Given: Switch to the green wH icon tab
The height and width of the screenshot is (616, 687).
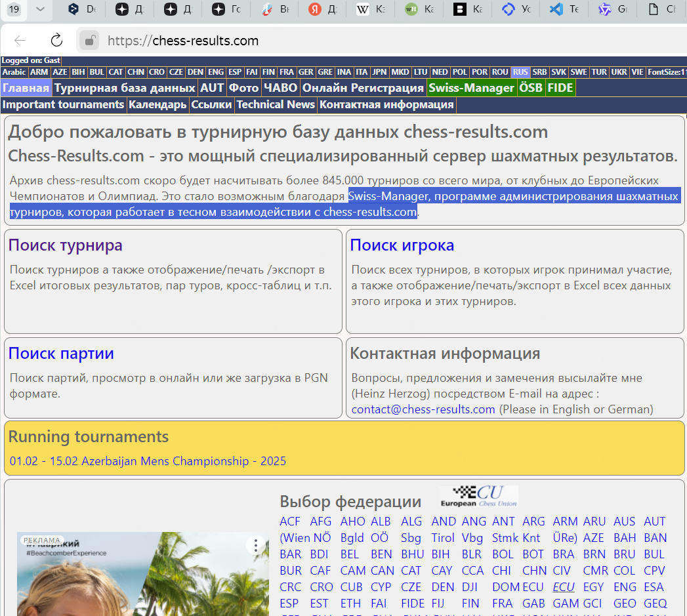Looking at the screenshot, I should (411, 9).
